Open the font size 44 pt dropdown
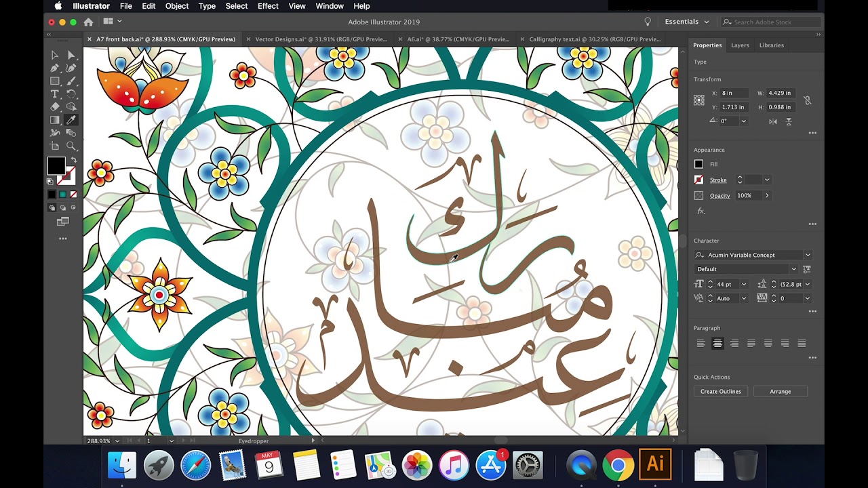Viewport: 868px width, 488px height. tap(743, 284)
